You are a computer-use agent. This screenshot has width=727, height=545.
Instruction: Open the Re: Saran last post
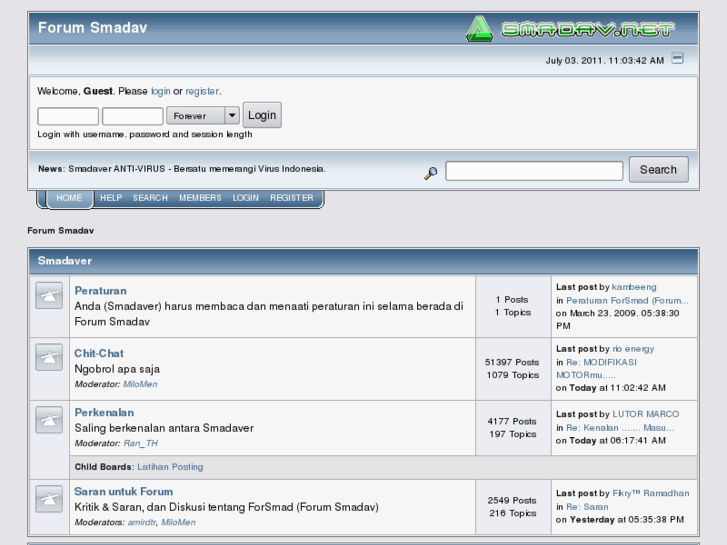coord(587,507)
